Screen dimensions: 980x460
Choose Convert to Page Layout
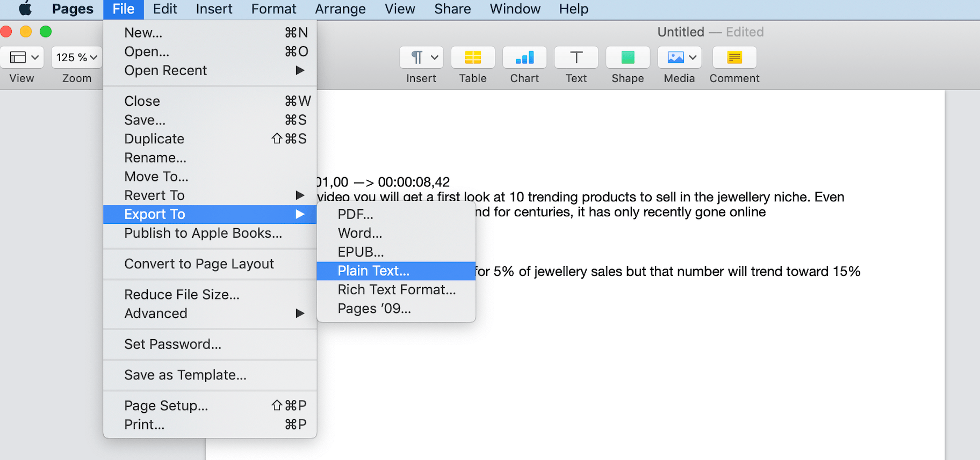tap(210, 264)
